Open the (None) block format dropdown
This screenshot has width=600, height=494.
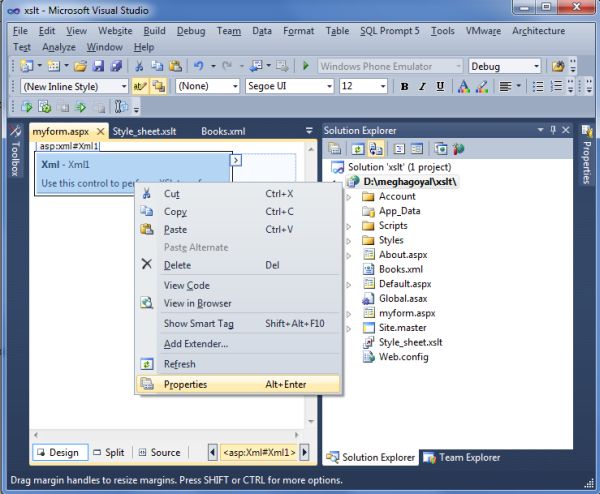[235, 86]
